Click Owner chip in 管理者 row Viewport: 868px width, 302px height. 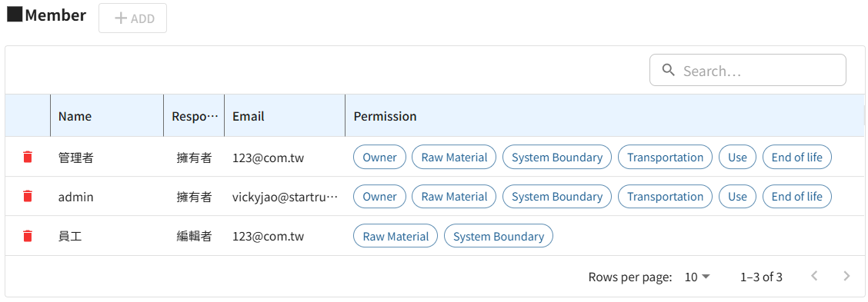380,157
